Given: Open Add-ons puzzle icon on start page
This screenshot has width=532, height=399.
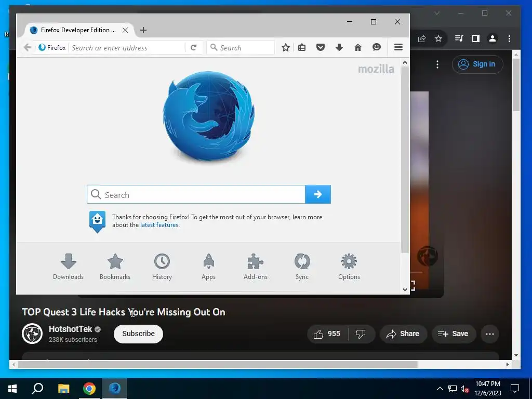Looking at the screenshot, I should tap(256, 267).
